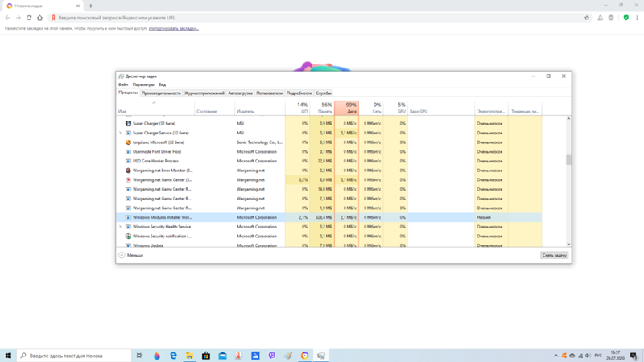Select the Windows Update process row
This screenshot has width=644, height=362.
click(x=328, y=245)
